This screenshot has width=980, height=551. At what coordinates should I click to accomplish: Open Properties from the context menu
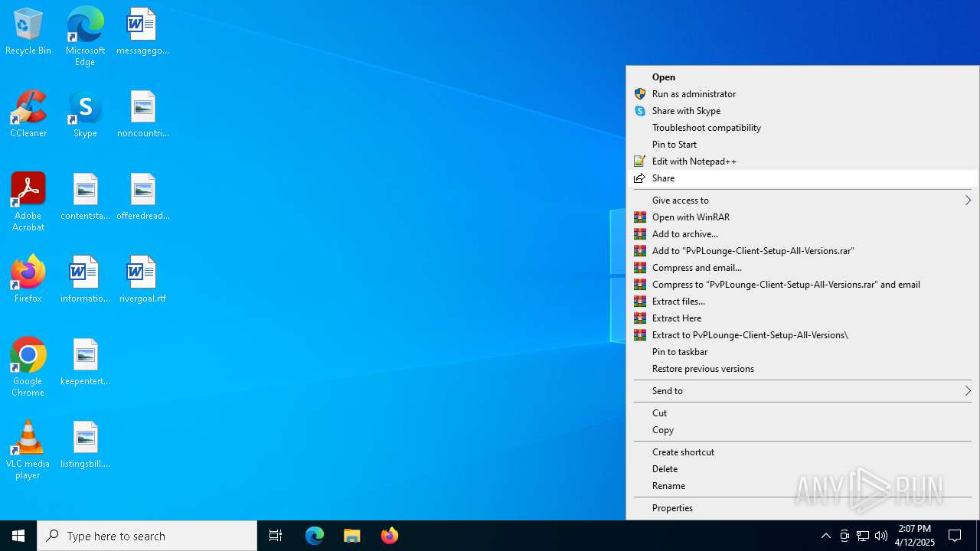[x=802, y=507]
